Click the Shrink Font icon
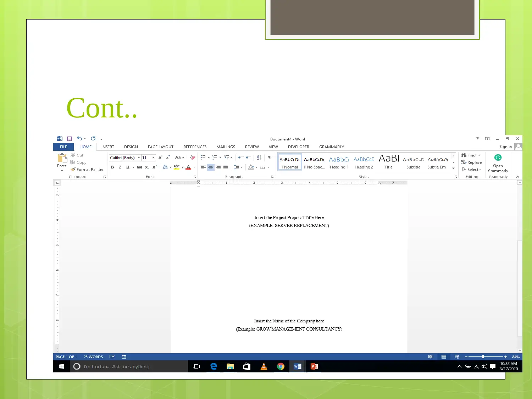This screenshot has width=532, height=399. tap(168, 157)
